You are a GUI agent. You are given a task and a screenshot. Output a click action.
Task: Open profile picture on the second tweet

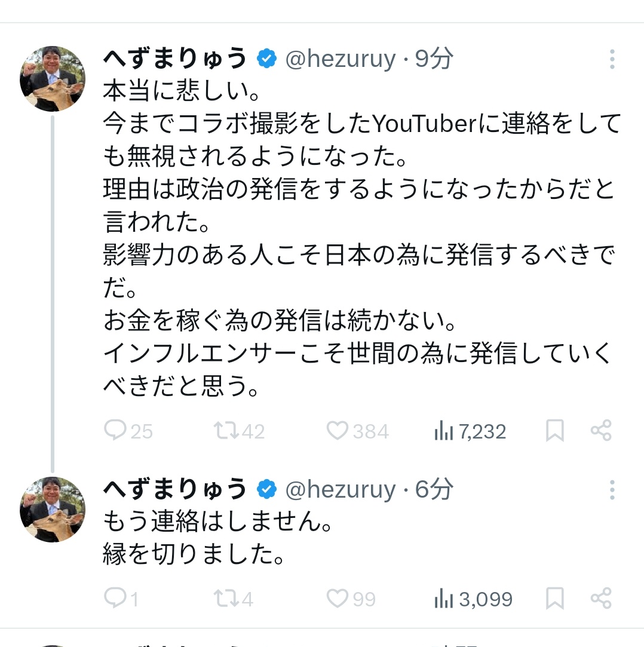(53, 509)
